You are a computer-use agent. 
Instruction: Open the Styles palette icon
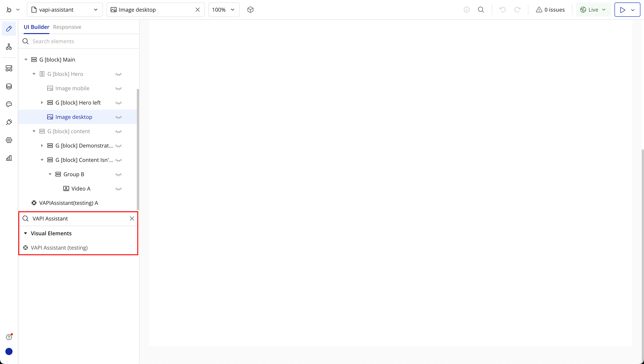9,104
